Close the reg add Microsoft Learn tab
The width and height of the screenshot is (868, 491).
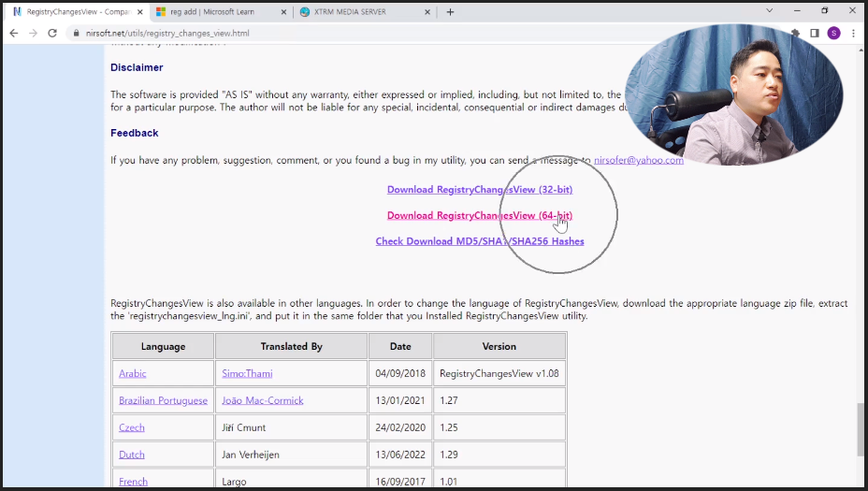283,11
